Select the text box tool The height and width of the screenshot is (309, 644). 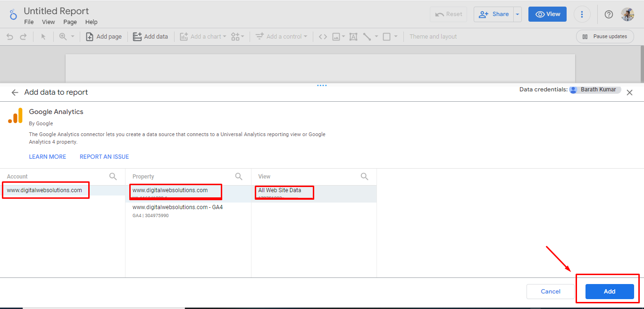[x=353, y=37]
